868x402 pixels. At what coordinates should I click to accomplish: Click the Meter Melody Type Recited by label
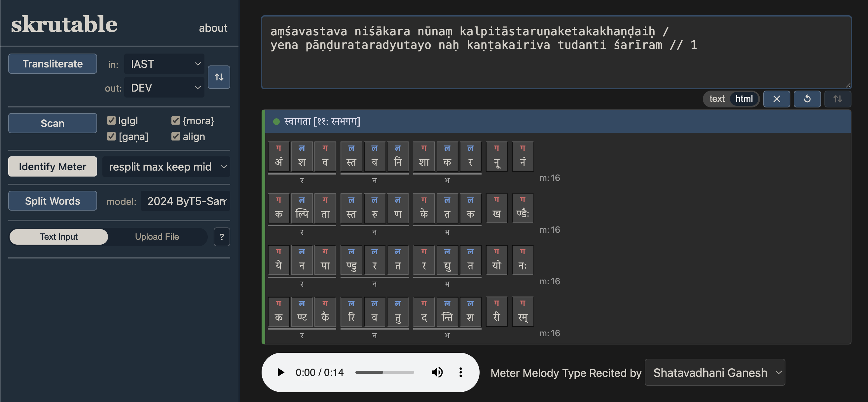pyautogui.click(x=566, y=373)
